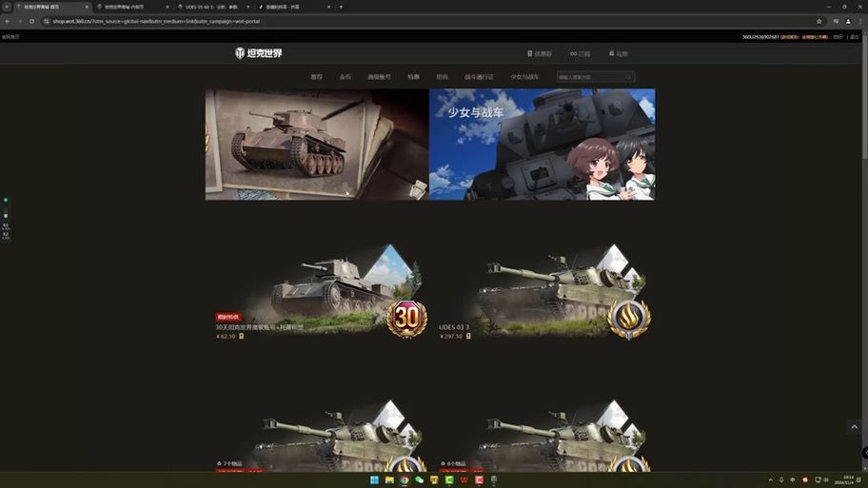Select the 推荐 category in the store nav
The width and height of the screenshot is (868, 488).
[316, 77]
